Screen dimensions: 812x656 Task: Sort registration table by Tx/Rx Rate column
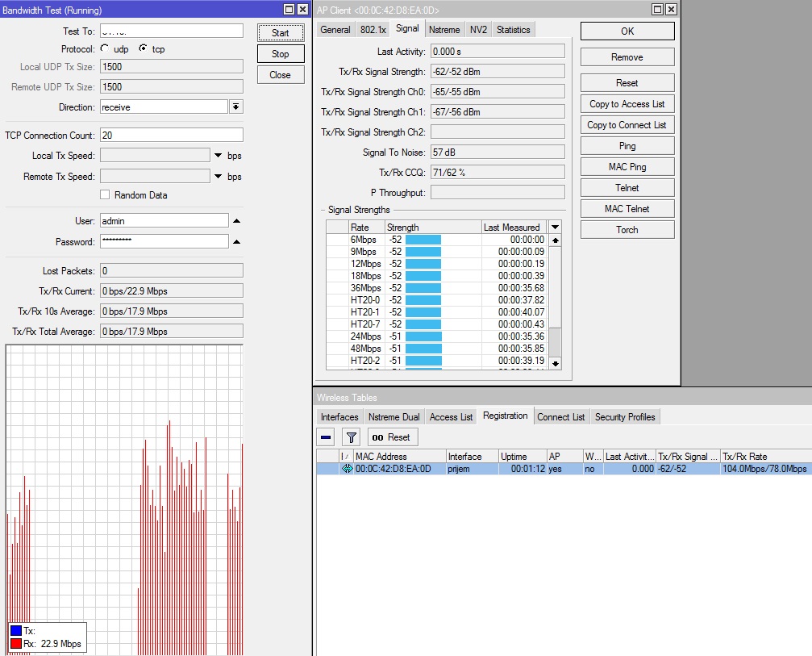(x=766, y=456)
